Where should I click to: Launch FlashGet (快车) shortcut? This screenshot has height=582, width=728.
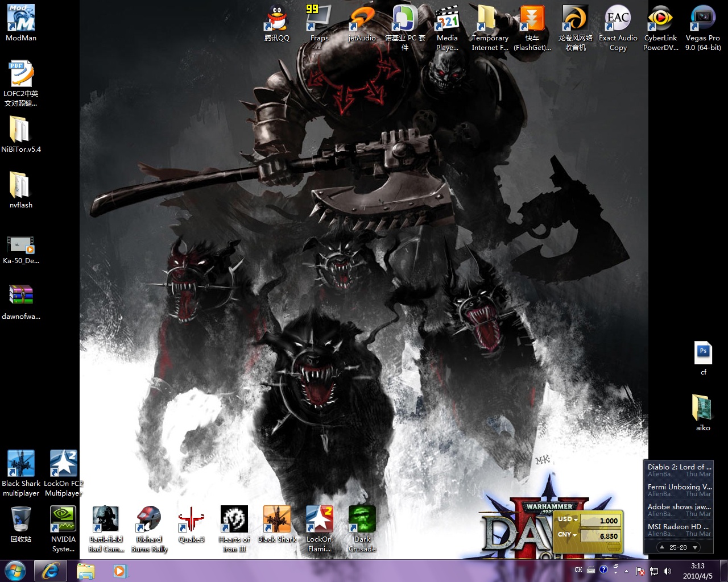pos(533,28)
